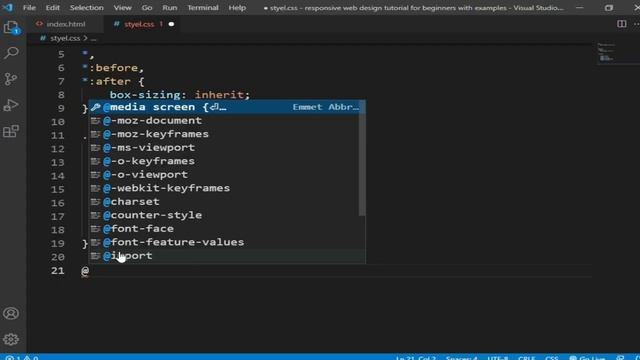Open the File menu
640x360 pixels.
click(29, 8)
